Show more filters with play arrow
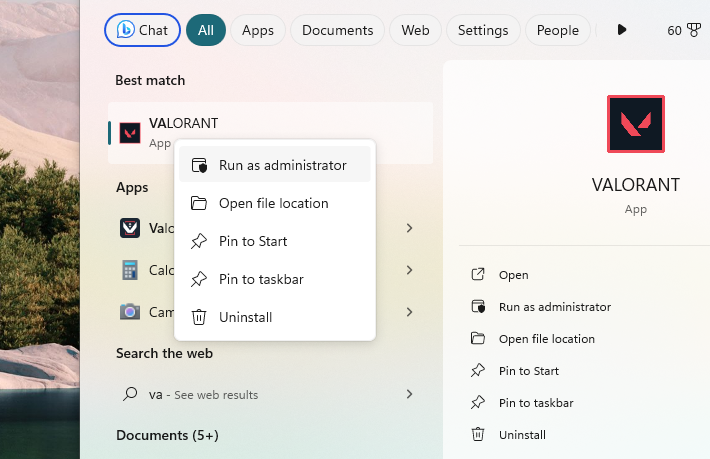This screenshot has width=710, height=459. (622, 30)
